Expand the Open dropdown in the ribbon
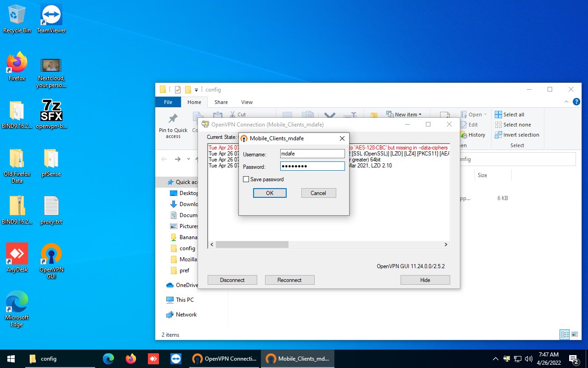The width and height of the screenshot is (588, 368). [486, 114]
